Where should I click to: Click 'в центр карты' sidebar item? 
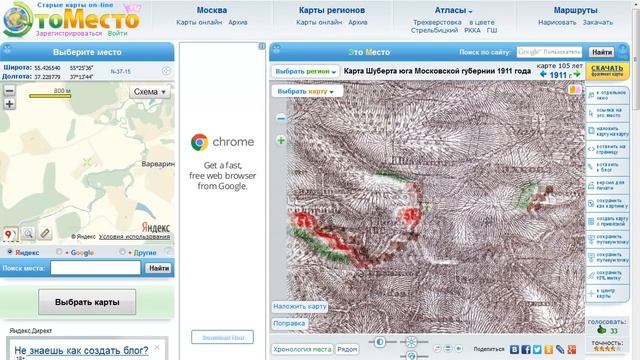tap(607, 293)
